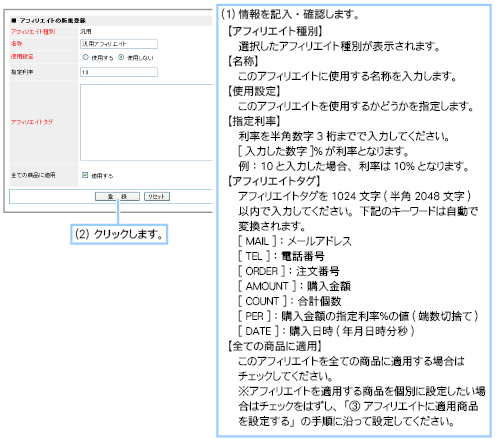This screenshot has width=497, height=439.
Task: Focus the 名称 text field
Action: (x=119, y=44)
